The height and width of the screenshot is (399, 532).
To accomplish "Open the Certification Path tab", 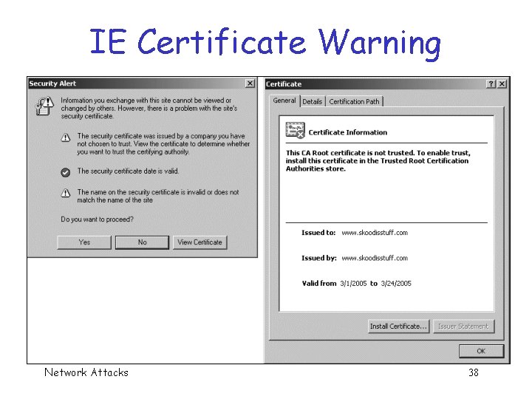I will point(354,101).
